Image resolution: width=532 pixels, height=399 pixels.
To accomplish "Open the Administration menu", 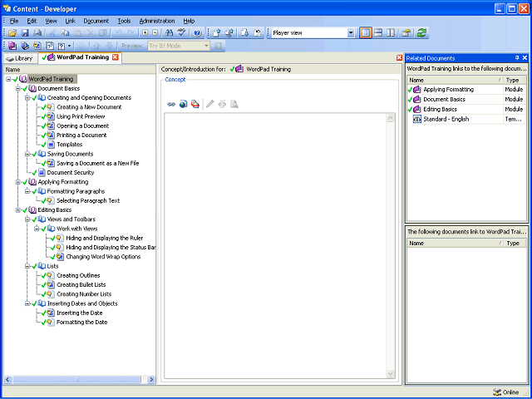I will point(157,21).
